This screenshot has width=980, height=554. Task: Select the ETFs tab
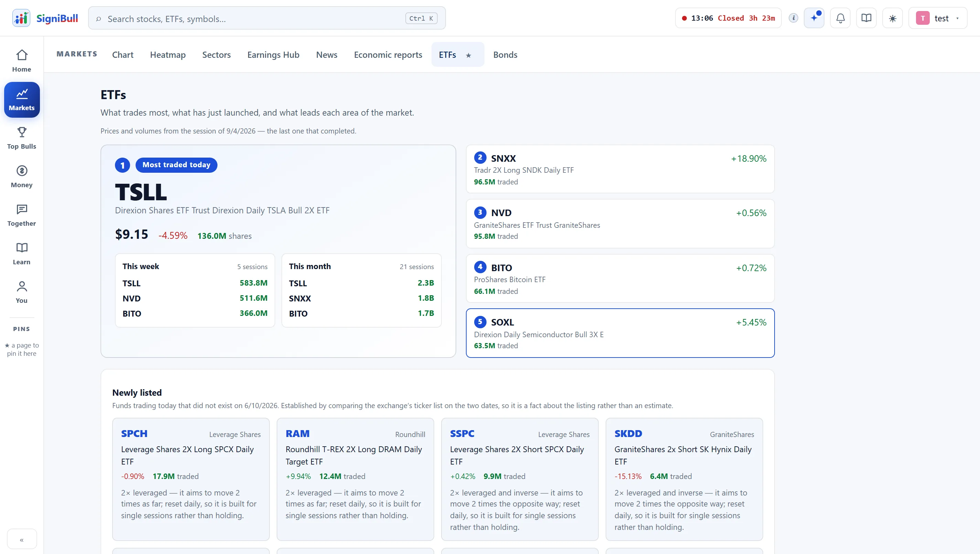tap(447, 54)
